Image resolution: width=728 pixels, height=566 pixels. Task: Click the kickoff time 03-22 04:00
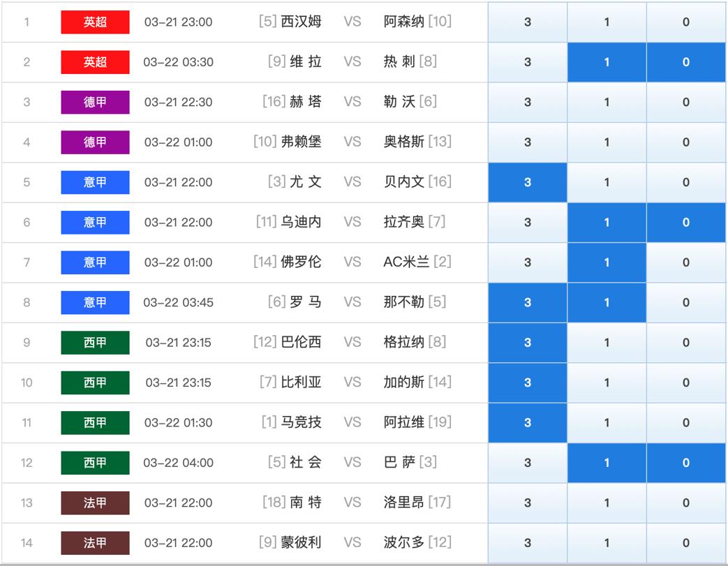(178, 463)
